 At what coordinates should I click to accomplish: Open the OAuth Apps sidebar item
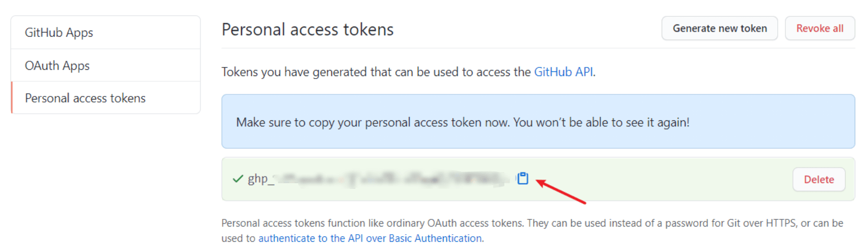(x=106, y=65)
